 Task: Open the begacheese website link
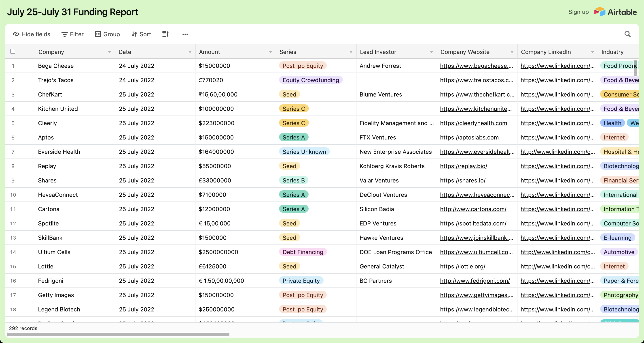coord(477,66)
